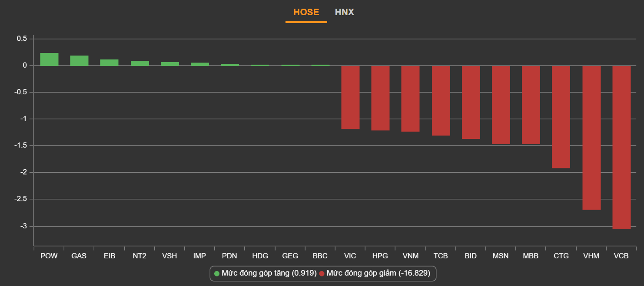Click the NT2 green bar
Screen dimensions: 644x286
(140, 63)
